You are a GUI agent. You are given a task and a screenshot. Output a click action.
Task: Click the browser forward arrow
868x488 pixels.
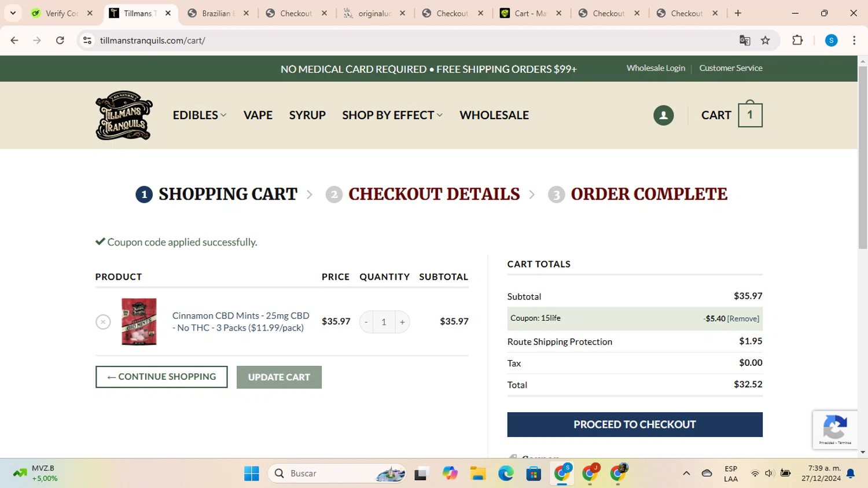click(37, 41)
